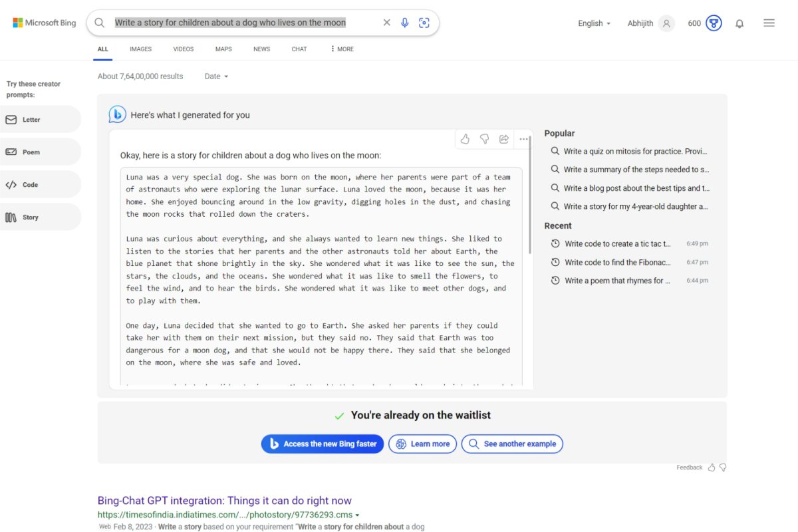Open more options ellipsis on story card
The width and height of the screenshot is (798, 532).
(524, 139)
